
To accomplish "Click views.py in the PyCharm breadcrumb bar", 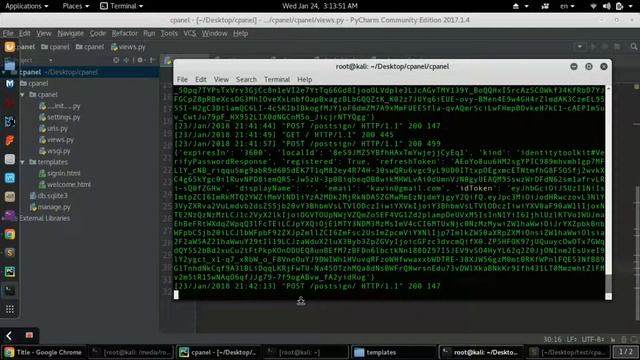I will pyautogui.click(x=128, y=47).
